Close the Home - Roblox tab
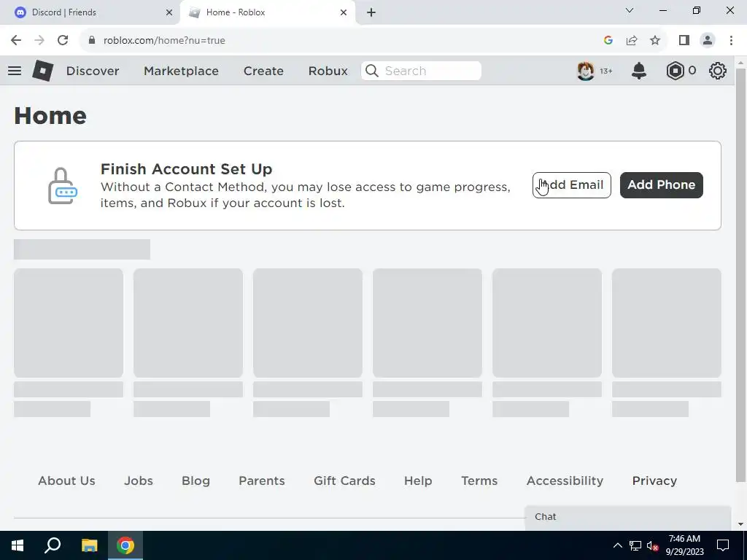This screenshot has height=560, width=747. [x=344, y=12]
